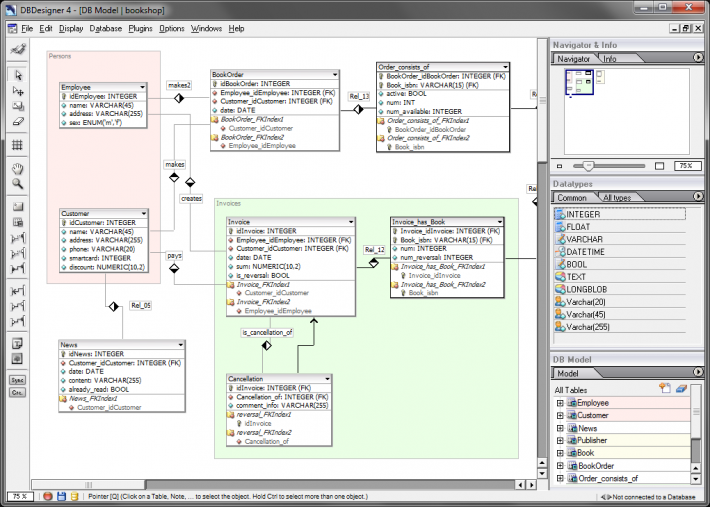710x507 pixels.
Task: Collapse the Invoice table dropdown arrow
Action: point(350,222)
